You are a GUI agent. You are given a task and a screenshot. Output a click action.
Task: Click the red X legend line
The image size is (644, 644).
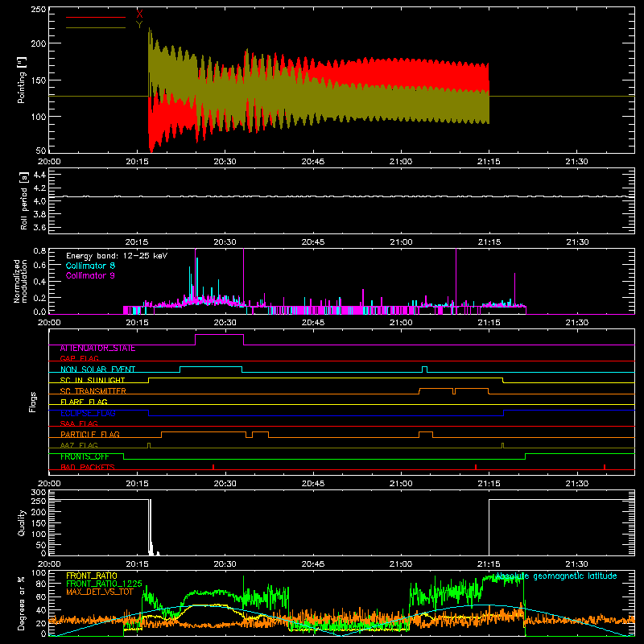[x=95, y=17]
